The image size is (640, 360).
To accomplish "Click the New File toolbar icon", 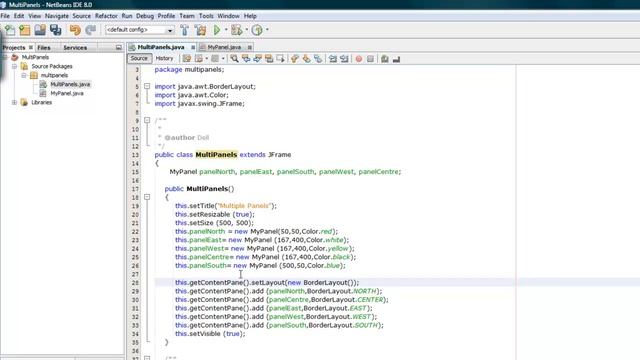I will (x=10, y=30).
